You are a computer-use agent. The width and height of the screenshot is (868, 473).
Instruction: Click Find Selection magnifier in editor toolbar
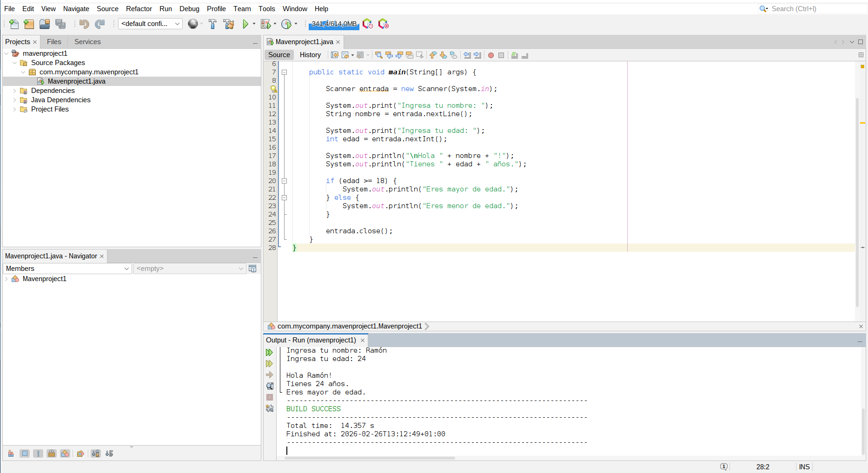378,55
